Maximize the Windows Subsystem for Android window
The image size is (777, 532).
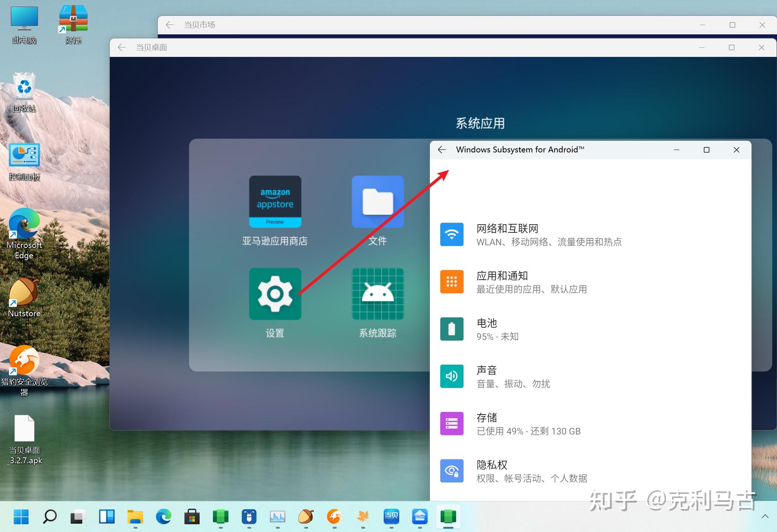pyautogui.click(x=706, y=150)
